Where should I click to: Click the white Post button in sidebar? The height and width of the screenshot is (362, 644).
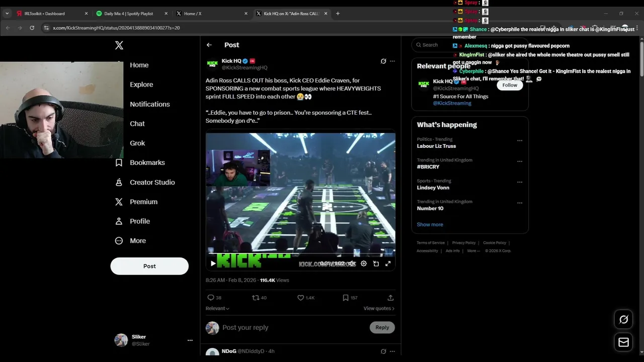[x=149, y=266]
